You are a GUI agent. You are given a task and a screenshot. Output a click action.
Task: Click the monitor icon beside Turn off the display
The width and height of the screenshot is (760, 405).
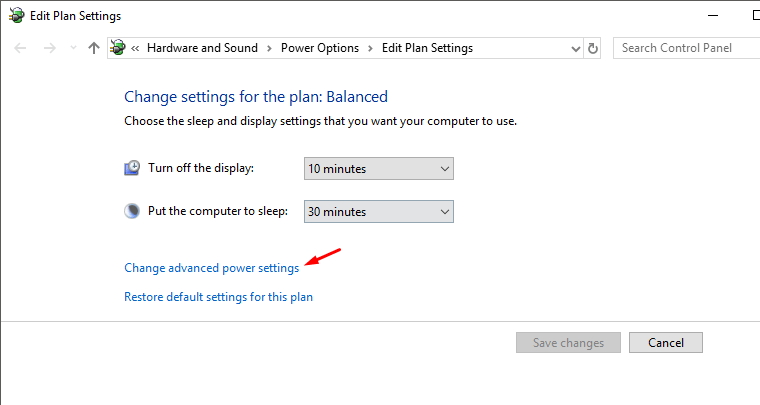click(132, 168)
